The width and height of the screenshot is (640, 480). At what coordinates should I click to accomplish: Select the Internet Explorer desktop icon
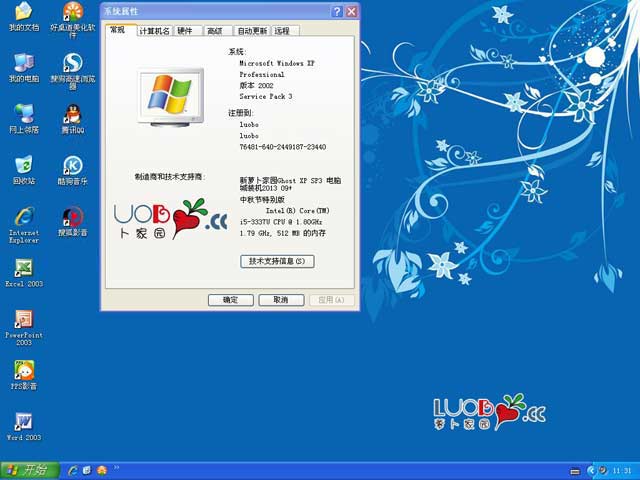[x=24, y=225]
